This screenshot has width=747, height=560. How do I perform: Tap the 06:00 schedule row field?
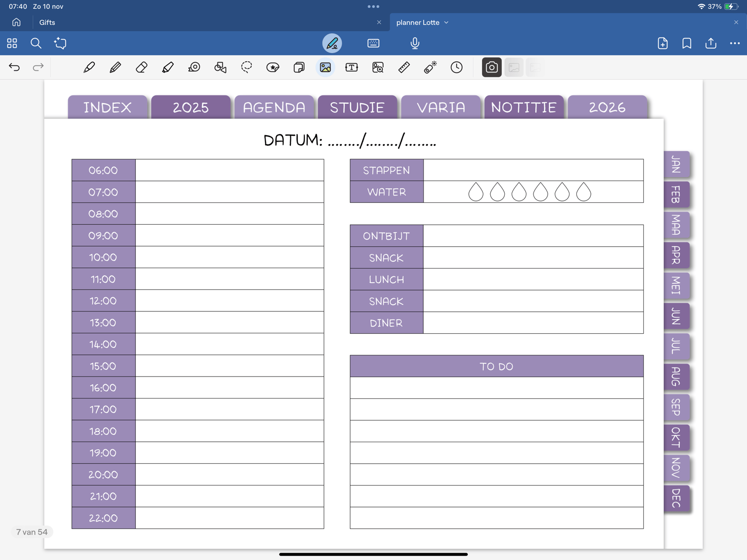tap(230, 170)
